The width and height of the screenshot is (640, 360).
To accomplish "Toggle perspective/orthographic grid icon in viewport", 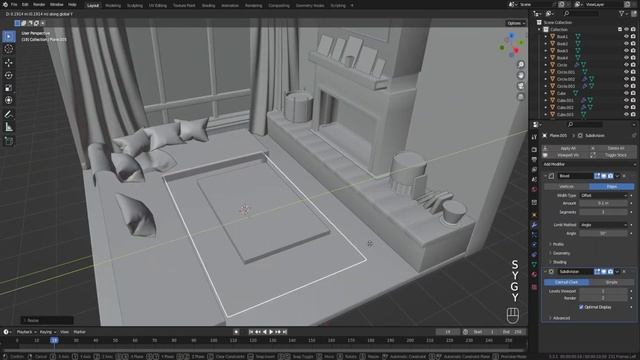I will pos(521,97).
